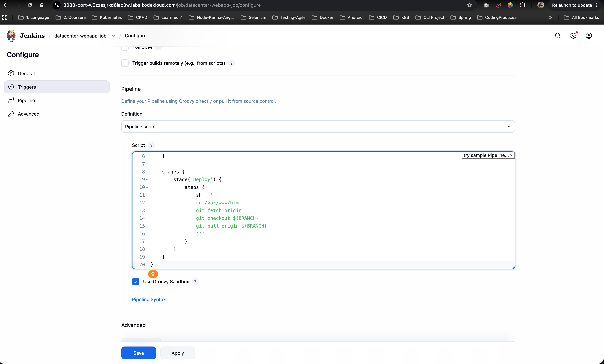Apply the configuration changes
This screenshot has width=604, height=364.
coord(178,353)
